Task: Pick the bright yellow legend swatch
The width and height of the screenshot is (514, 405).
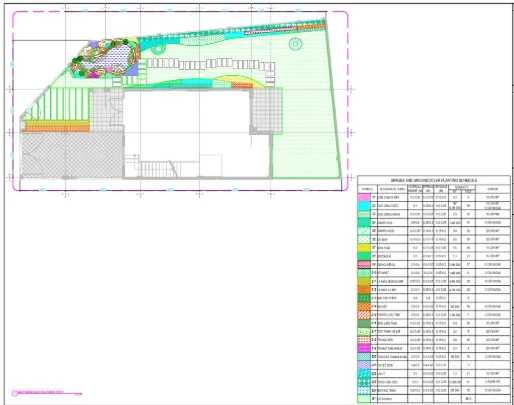Action: [x=364, y=248]
